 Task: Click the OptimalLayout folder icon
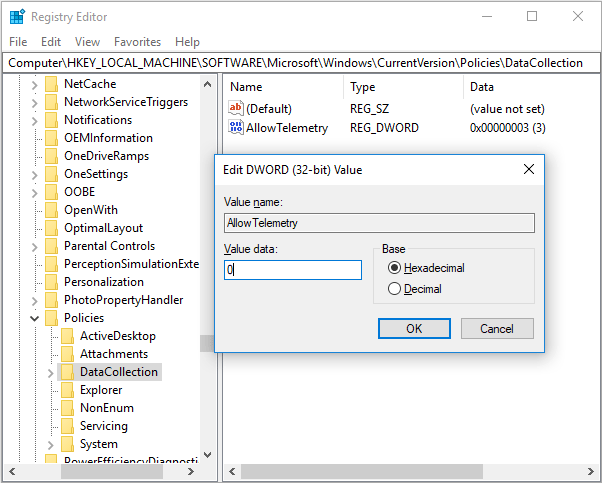coord(51,228)
